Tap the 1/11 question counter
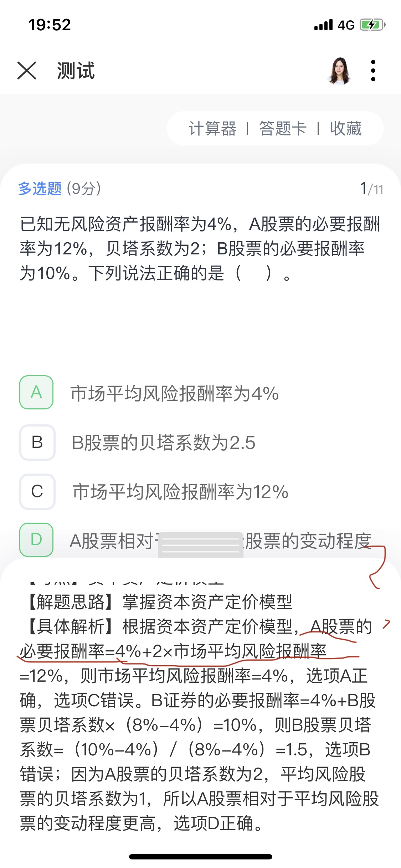 tap(371, 189)
